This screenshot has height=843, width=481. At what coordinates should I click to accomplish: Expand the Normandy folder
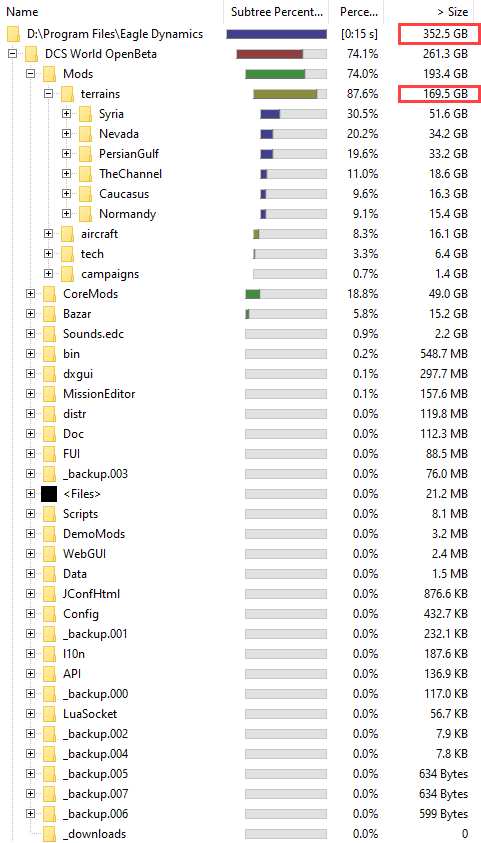[67, 213]
